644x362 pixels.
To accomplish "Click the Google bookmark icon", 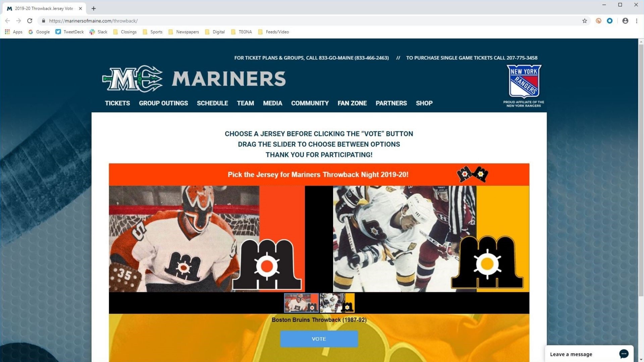I will tap(31, 32).
